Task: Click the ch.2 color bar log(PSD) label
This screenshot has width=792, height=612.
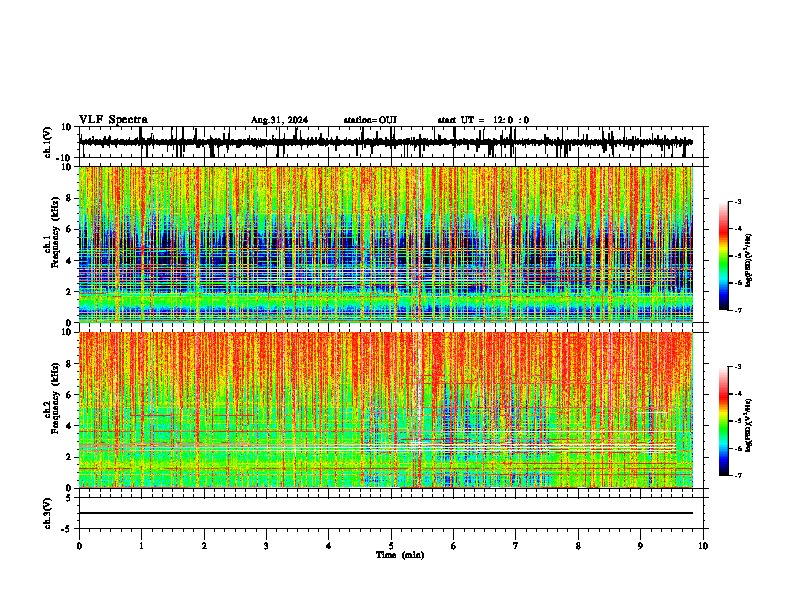Action: (749, 425)
